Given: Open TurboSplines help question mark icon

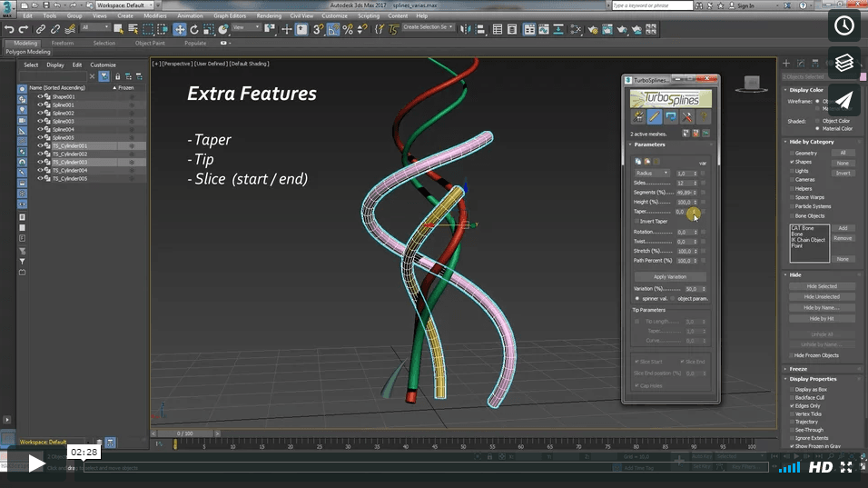Looking at the screenshot, I should click(704, 116).
